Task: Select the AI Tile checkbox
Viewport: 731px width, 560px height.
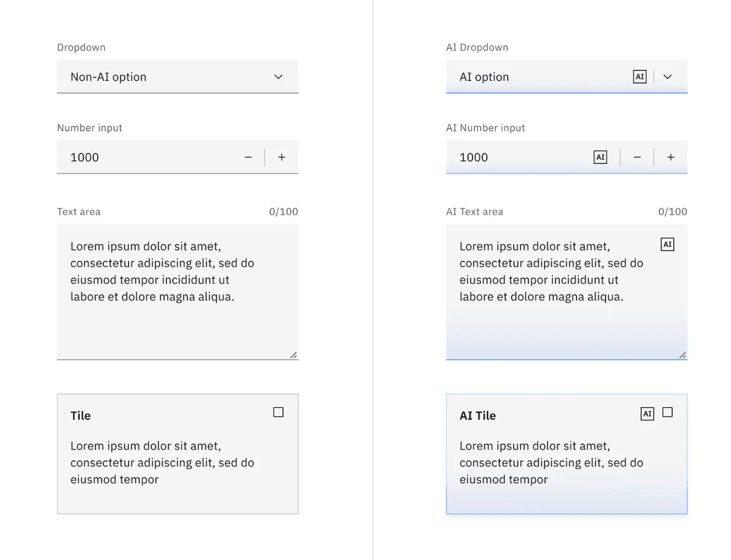Action: pos(667,412)
